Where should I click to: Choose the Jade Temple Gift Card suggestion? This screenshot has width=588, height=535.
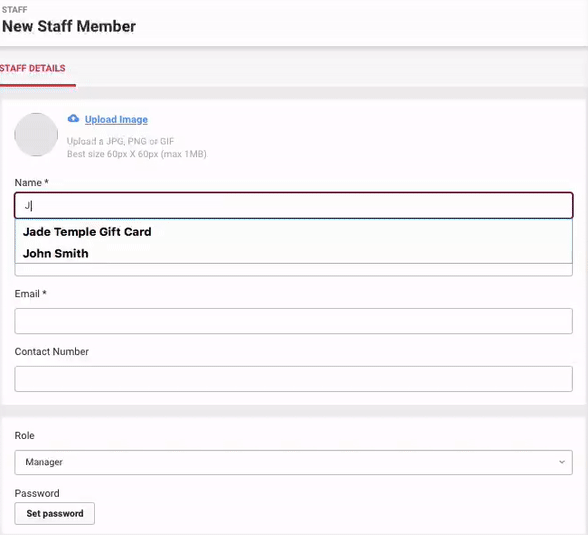pyautogui.click(x=87, y=232)
